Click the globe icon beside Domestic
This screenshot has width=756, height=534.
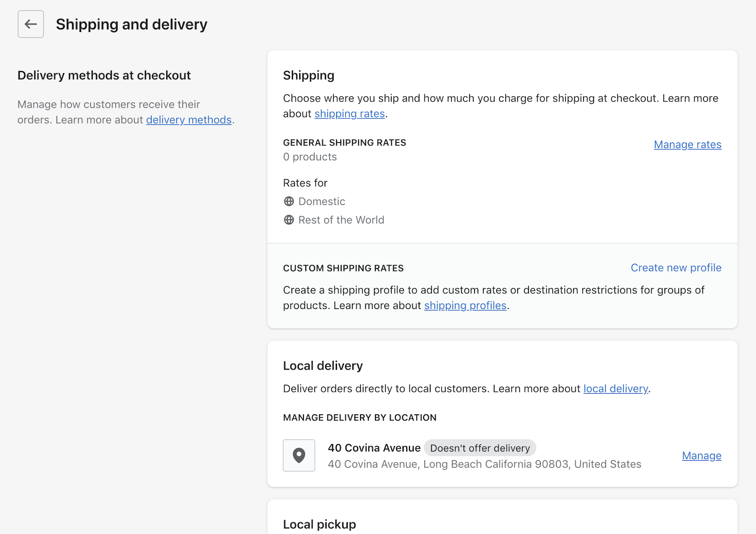tap(288, 201)
